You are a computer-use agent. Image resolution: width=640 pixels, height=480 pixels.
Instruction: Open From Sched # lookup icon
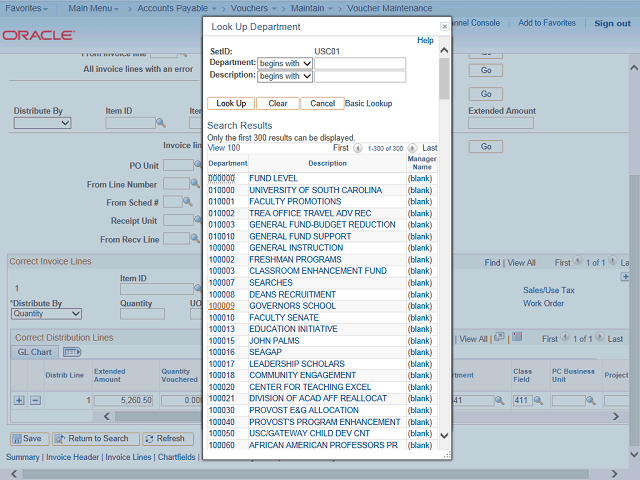point(187,202)
